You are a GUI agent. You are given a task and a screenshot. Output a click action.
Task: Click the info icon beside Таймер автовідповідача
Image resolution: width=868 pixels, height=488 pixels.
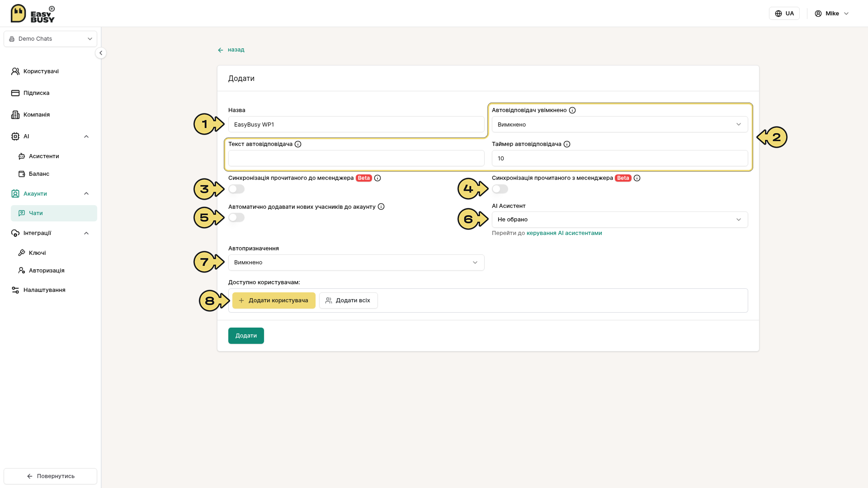pyautogui.click(x=567, y=144)
